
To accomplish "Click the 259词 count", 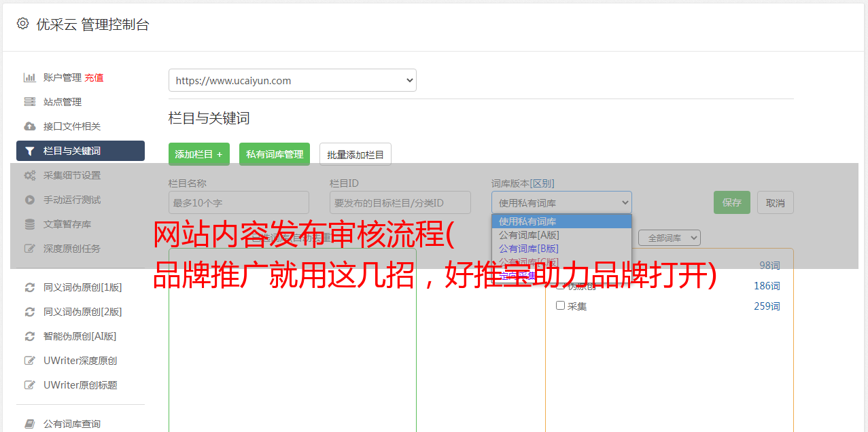I will 767,306.
